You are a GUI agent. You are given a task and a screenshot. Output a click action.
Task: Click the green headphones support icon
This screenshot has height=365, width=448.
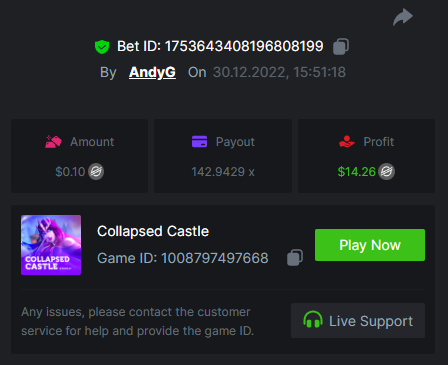(313, 320)
